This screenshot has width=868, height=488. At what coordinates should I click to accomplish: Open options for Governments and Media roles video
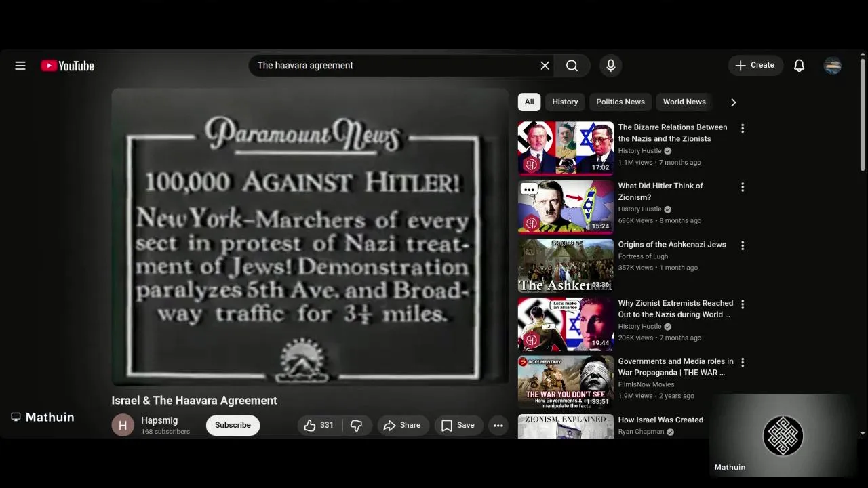(x=743, y=363)
